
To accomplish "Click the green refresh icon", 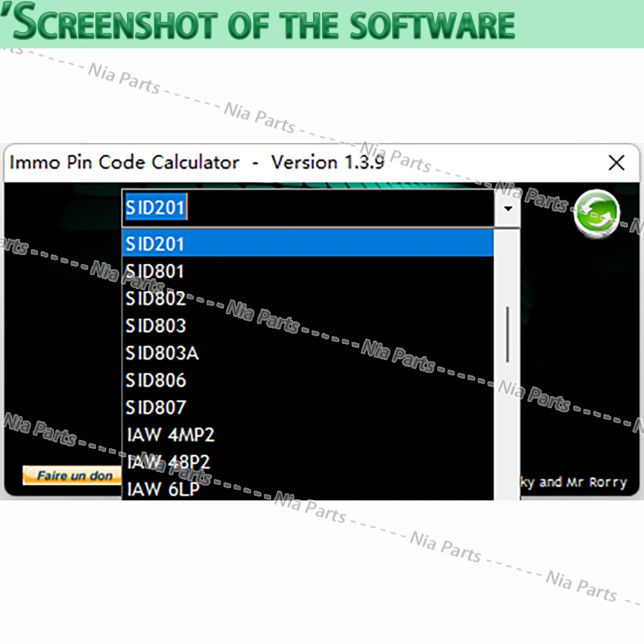I will [x=596, y=213].
